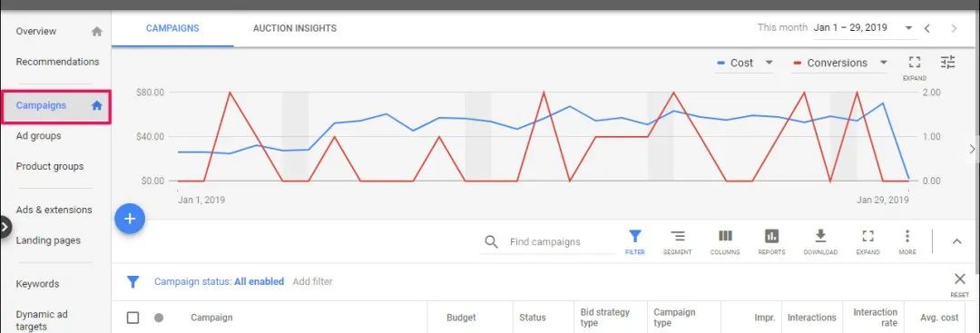Open the Conversions metric dropdown
The width and height of the screenshot is (980, 333).
pos(840,63)
